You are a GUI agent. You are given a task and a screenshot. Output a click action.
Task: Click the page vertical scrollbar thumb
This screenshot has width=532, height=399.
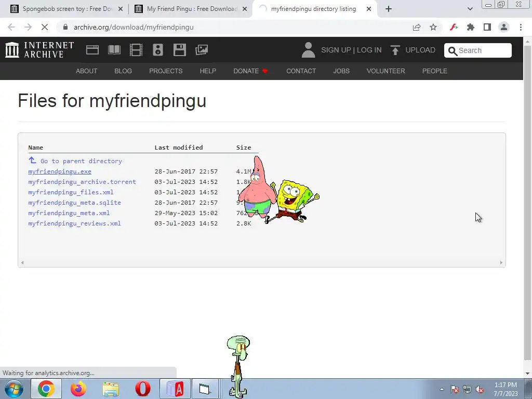tap(527, 202)
